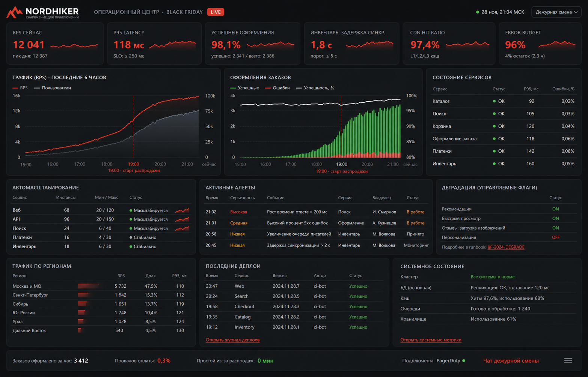Enable the Персонализация flag showing OFF
Image resolution: width=588 pixels, height=377 pixels.
tap(556, 237)
